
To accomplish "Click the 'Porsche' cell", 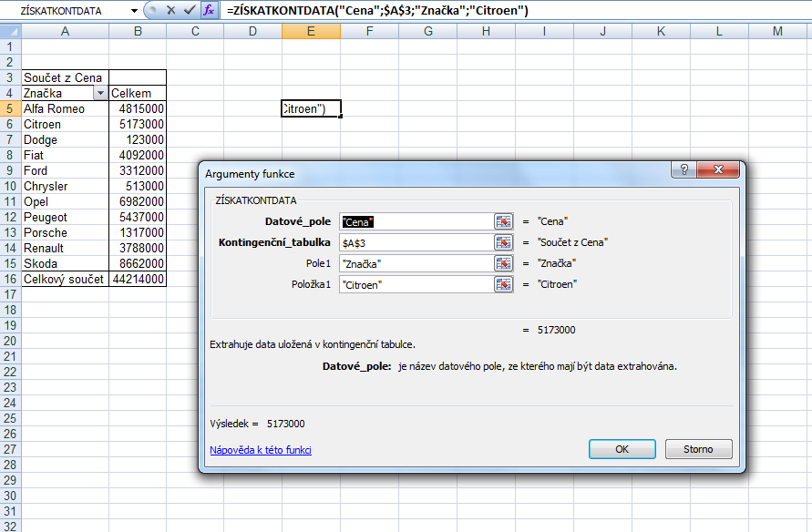I will (66, 233).
